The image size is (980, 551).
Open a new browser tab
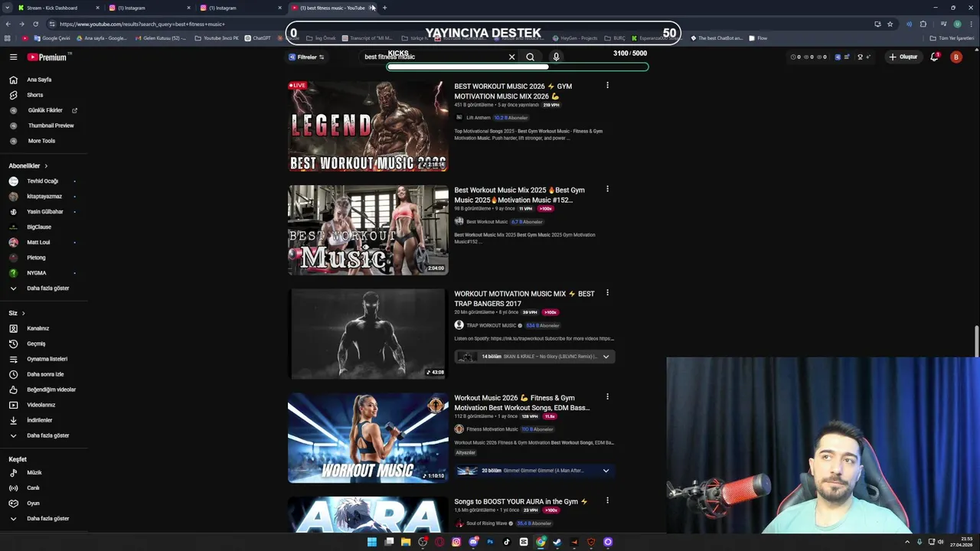tap(384, 8)
